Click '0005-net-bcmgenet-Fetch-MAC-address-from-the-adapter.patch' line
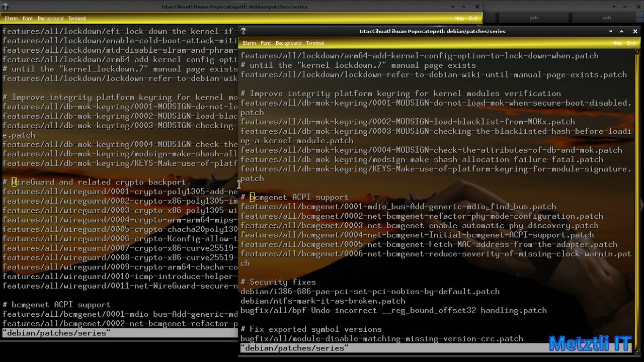The image size is (644, 362). tap(429, 244)
